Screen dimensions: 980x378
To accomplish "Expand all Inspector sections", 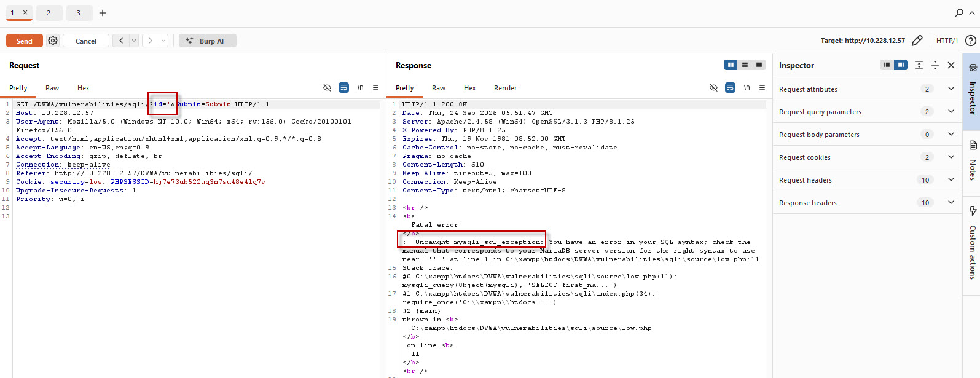I will pyautogui.click(x=919, y=65).
